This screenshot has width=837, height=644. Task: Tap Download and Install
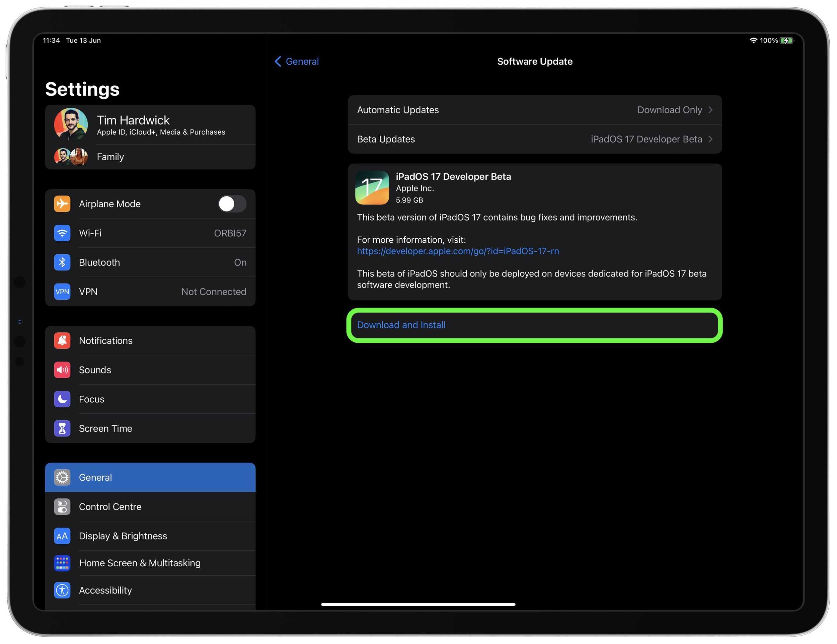[535, 325]
